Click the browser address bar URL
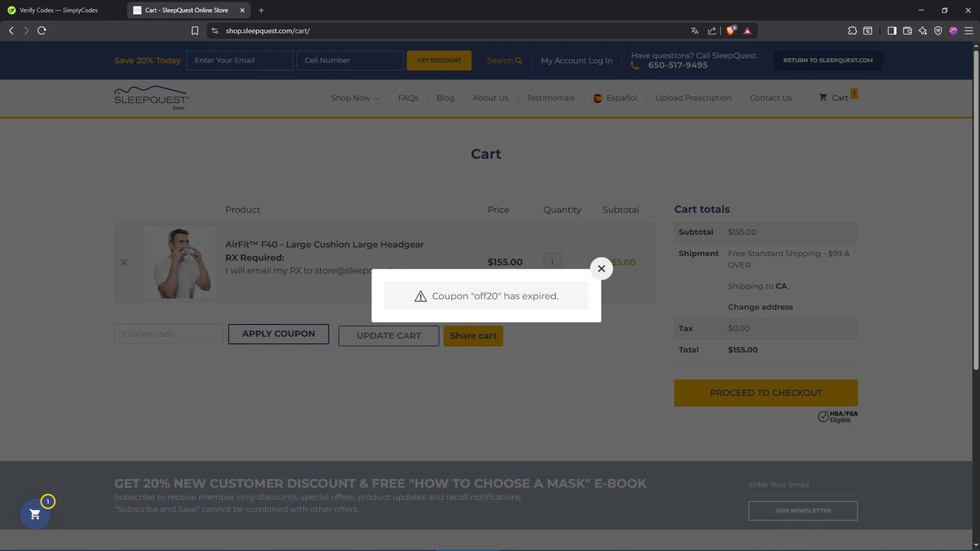The height and width of the screenshot is (551, 980). point(268,31)
